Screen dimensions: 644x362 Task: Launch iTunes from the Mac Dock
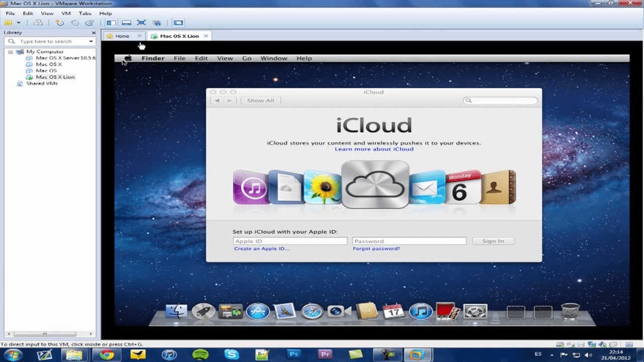tap(420, 312)
